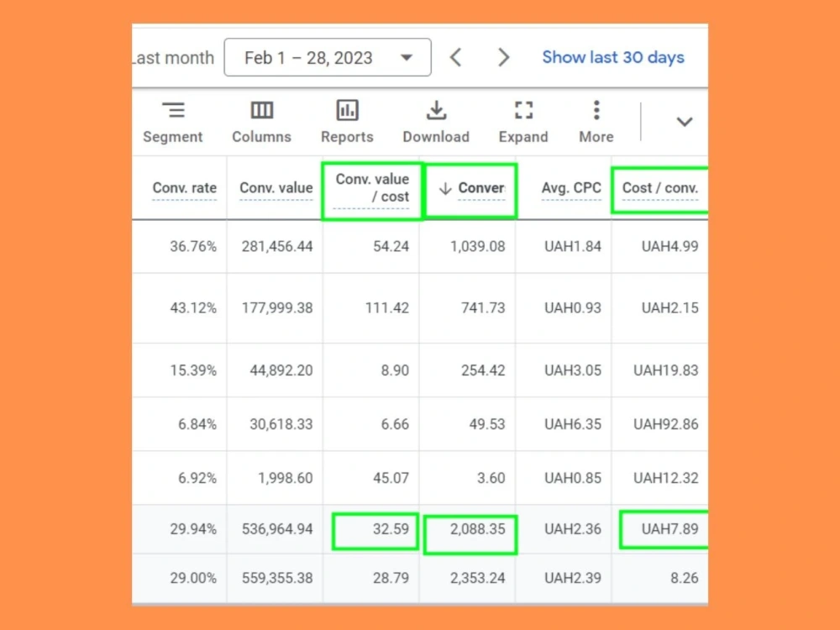Click the Show last 30 days link

point(613,57)
